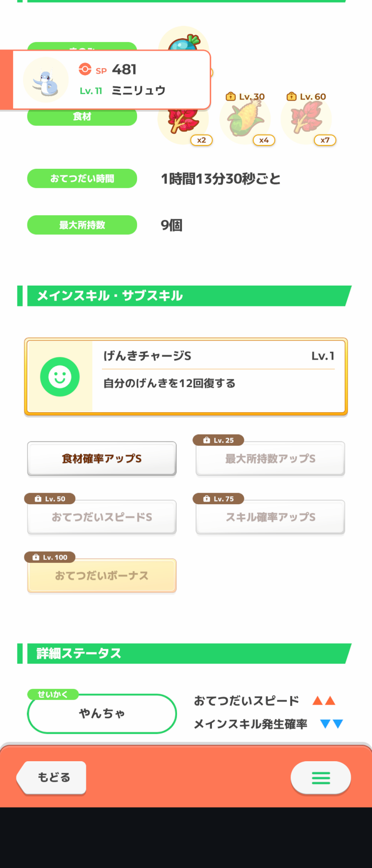Tap the やんちゃ nature box

(102, 714)
